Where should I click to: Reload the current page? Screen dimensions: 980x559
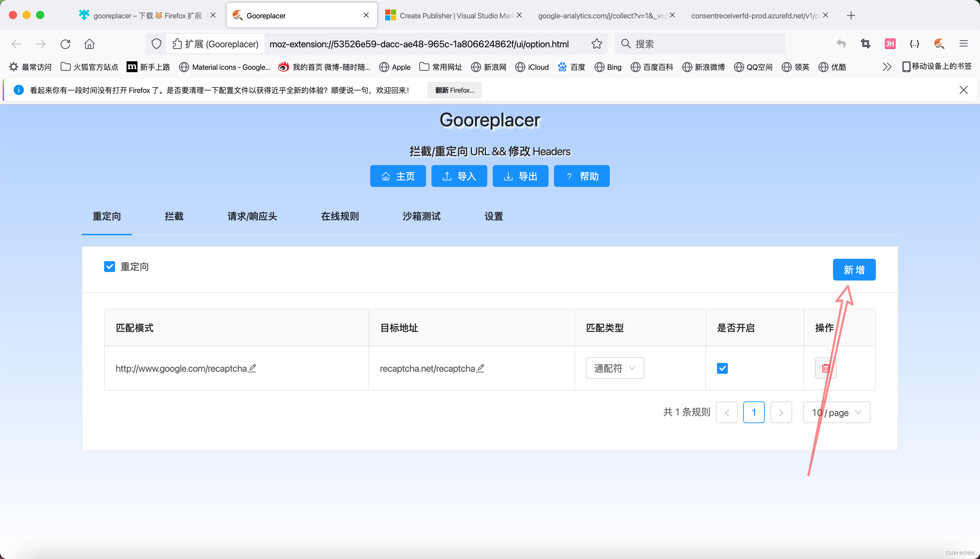click(65, 44)
